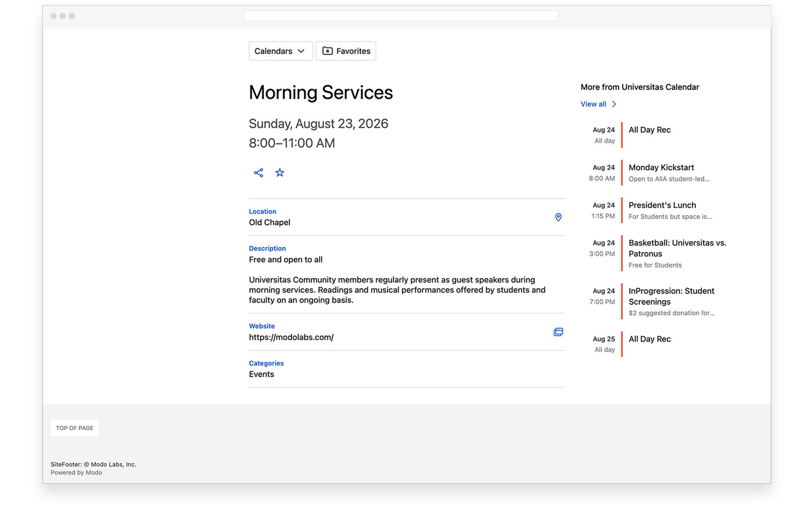The height and width of the screenshot is (527, 812).
Task: Click the Sunday, August 23, 2026 date
Action: click(318, 124)
